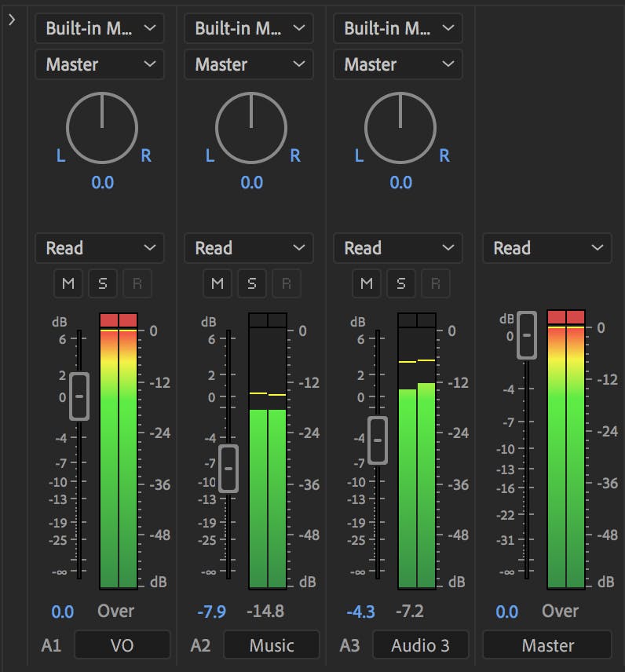Click the Audio 3 track volume value -4.3
This screenshot has width=625, height=672.
click(360, 612)
